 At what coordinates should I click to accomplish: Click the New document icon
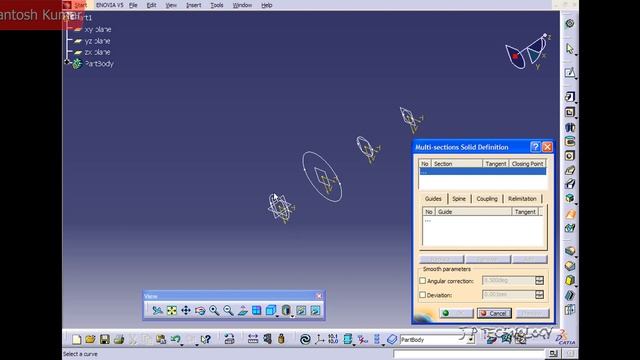click(x=76, y=339)
